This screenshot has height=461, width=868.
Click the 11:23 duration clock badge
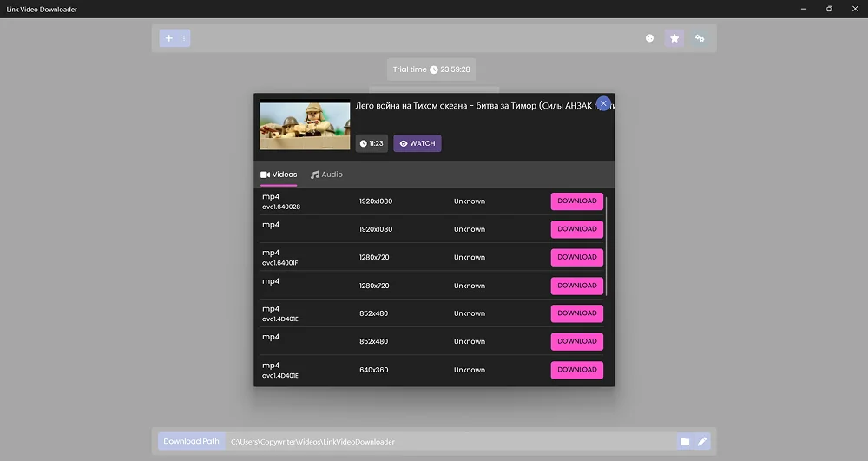[372, 143]
